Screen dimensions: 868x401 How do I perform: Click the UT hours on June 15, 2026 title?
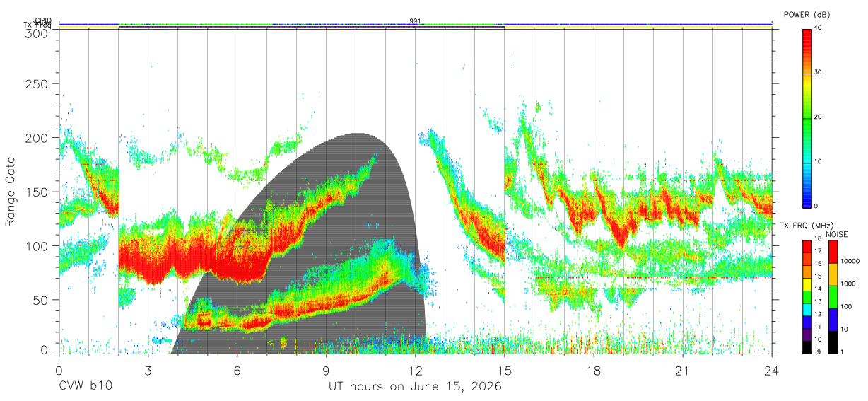point(415,387)
